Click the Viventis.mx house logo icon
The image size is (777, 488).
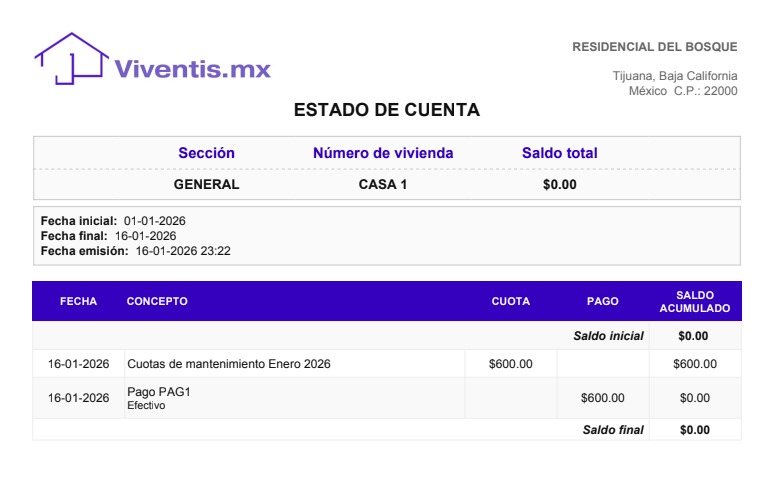pyautogui.click(x=71, y=58)
